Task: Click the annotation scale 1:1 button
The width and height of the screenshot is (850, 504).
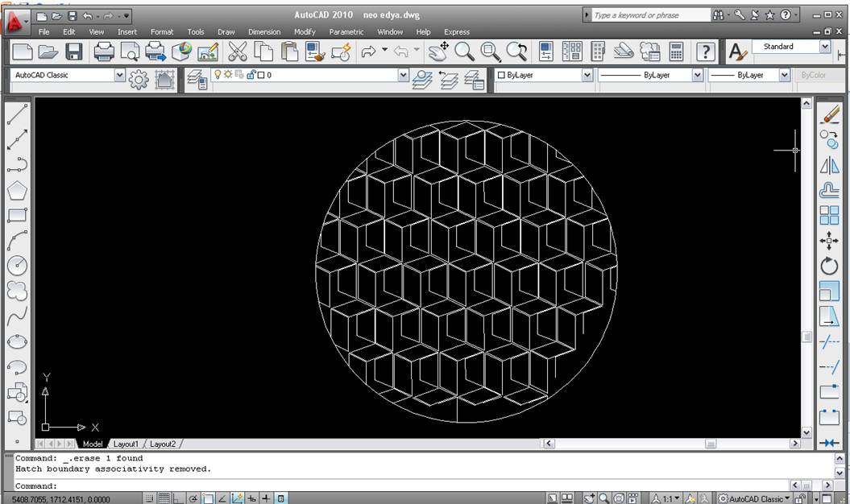Action: click(x=665, y=498)
